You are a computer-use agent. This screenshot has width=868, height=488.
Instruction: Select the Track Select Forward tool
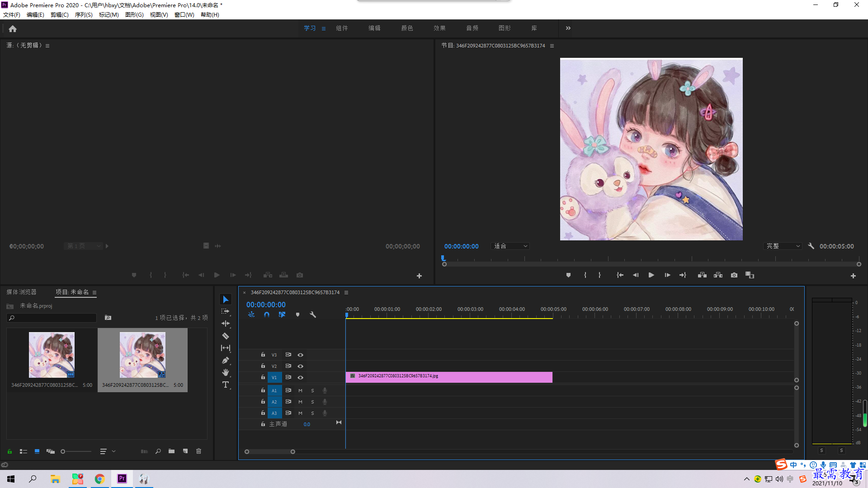pyautogui.click(x=225, y=311)
